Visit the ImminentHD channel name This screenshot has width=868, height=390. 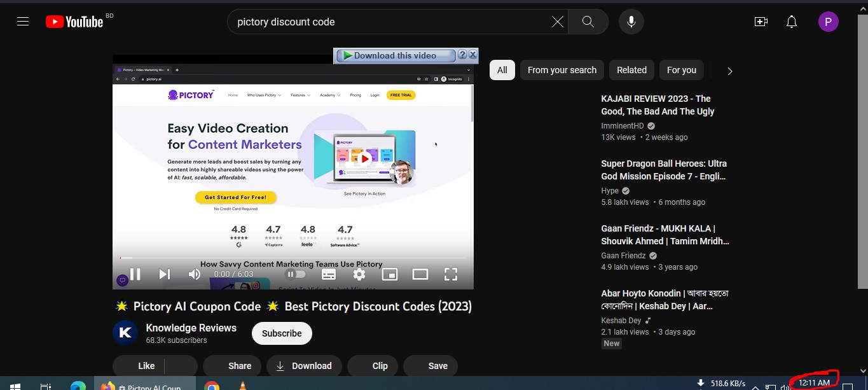coord(622,126)
